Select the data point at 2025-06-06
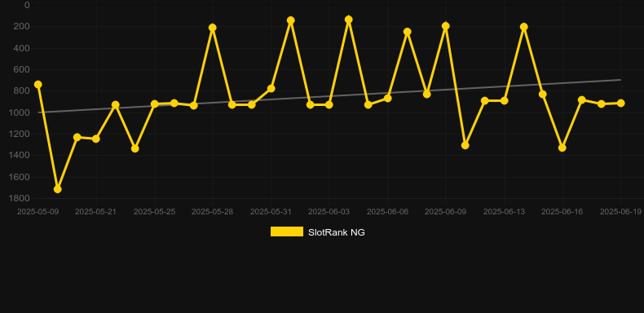This screenshot has height=313, width=644. click(387, 98)
